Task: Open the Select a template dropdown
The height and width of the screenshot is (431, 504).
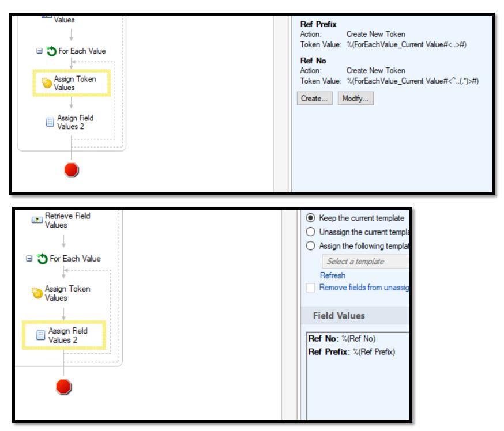Action: coord(366,262)
